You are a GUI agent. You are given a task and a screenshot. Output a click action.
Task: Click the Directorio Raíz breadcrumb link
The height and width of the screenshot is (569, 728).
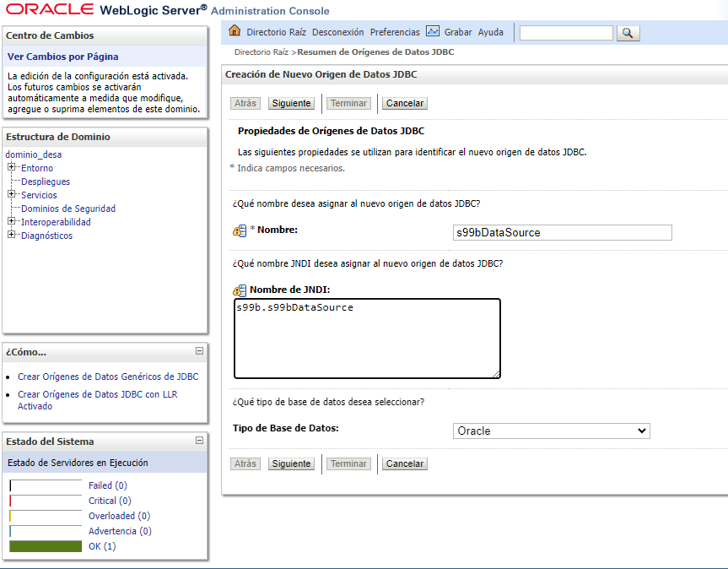(x=262, y=52)
